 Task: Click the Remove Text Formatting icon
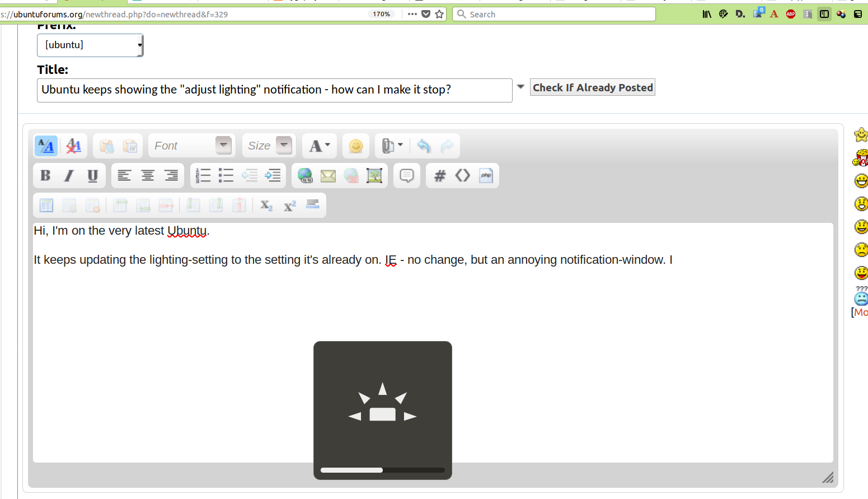[73, 146]
